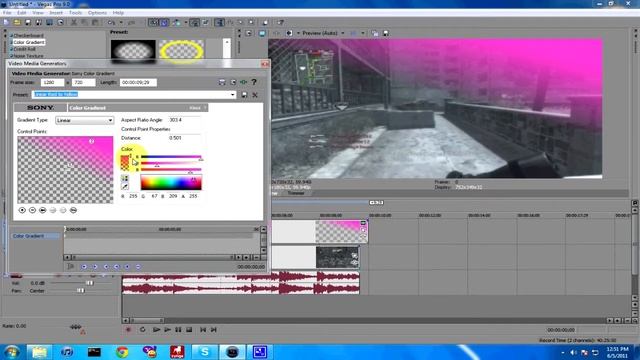The height and width of the screenshot is (360, 640).
Task: Click the Pan Center slider on audio track
Action: point(80,291)
